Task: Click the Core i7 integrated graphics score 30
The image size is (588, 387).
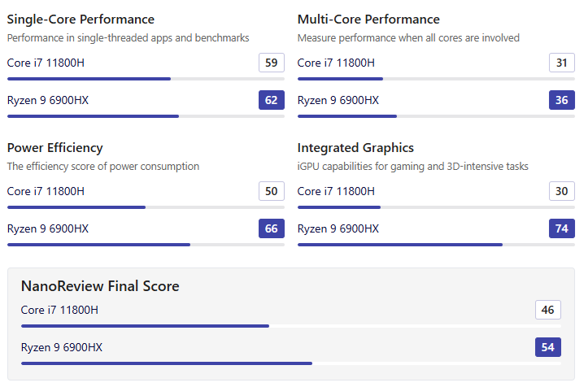Action: tap(562, 191)
